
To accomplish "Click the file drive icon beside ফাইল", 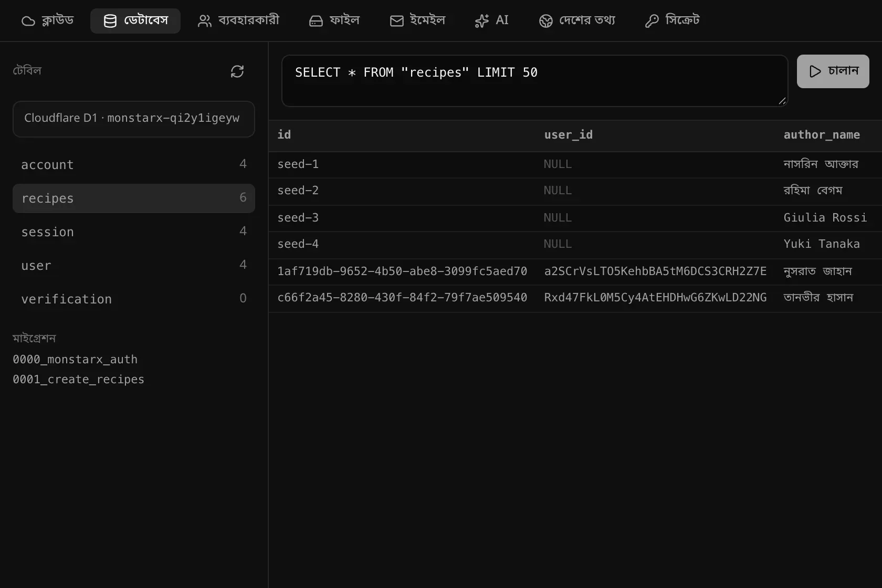I will point(316,21).
